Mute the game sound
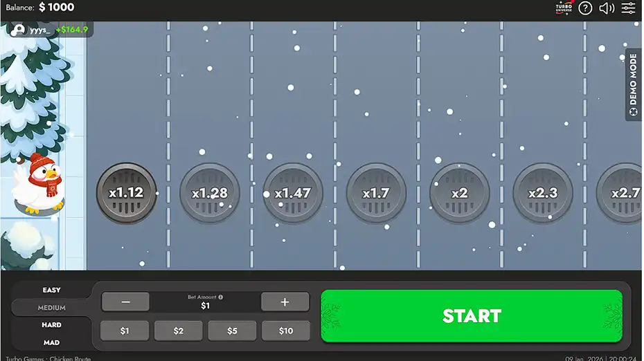 [x=607, y=8]
